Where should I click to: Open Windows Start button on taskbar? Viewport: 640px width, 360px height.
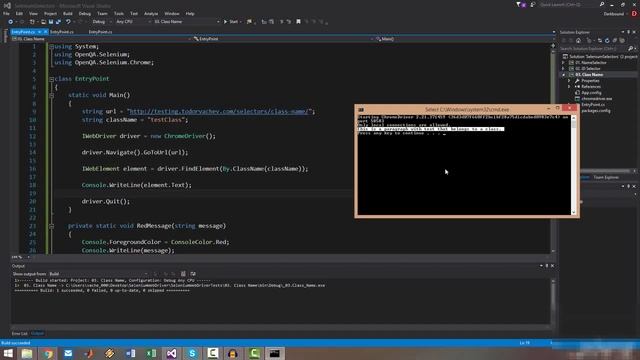point(8,353)
